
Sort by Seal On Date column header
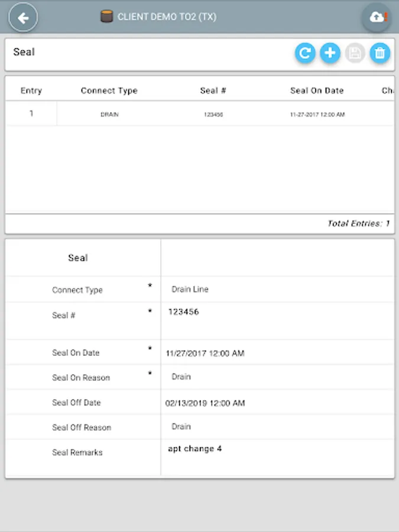(x=317, y=90)
